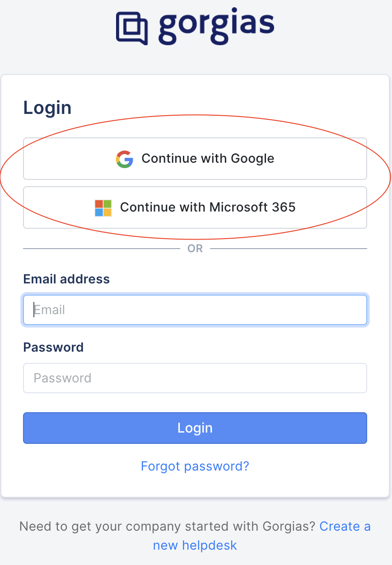The width and height of the screenshot is (392, 565).
Task: Click the "Password" field label
Action: 53,347
